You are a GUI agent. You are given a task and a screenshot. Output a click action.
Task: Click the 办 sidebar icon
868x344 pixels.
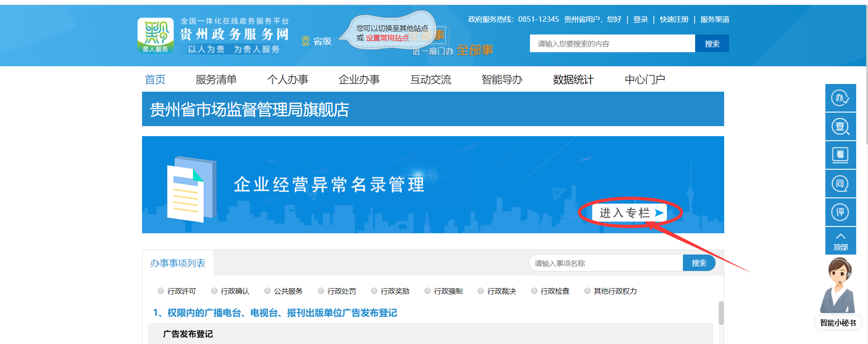[x=840, y=98]
